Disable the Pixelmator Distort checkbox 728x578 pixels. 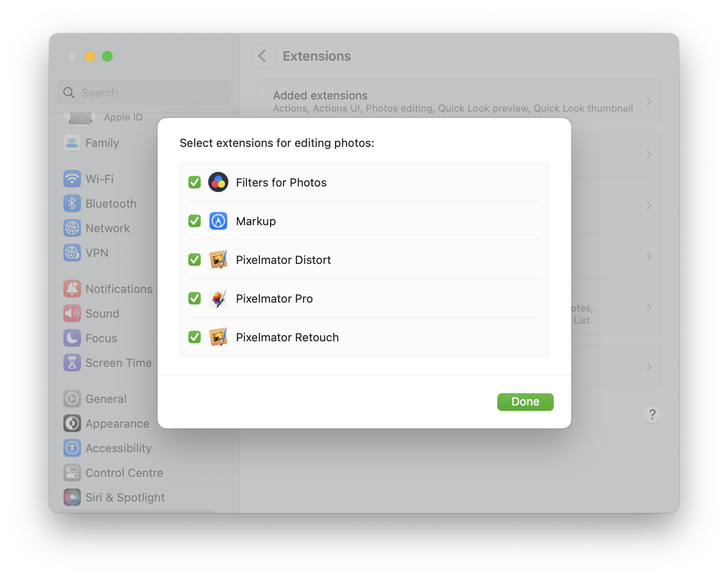(195, 260)
